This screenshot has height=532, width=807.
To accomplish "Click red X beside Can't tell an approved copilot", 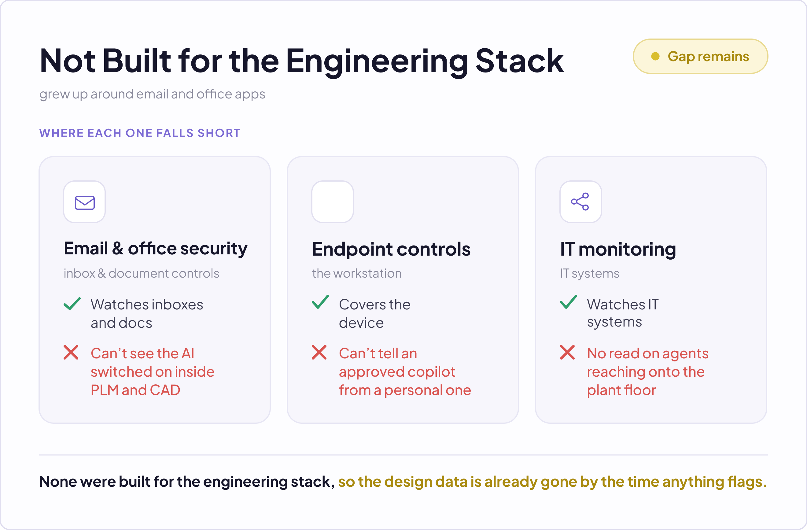I will 319,353.
